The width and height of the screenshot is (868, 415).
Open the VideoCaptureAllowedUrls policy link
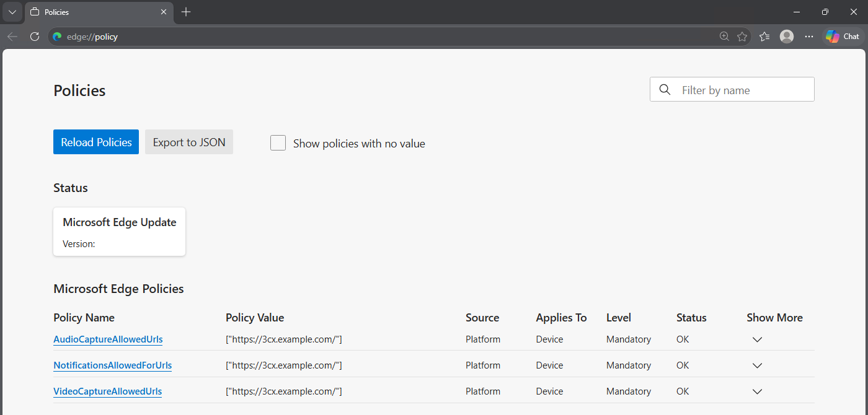(107, 391)
